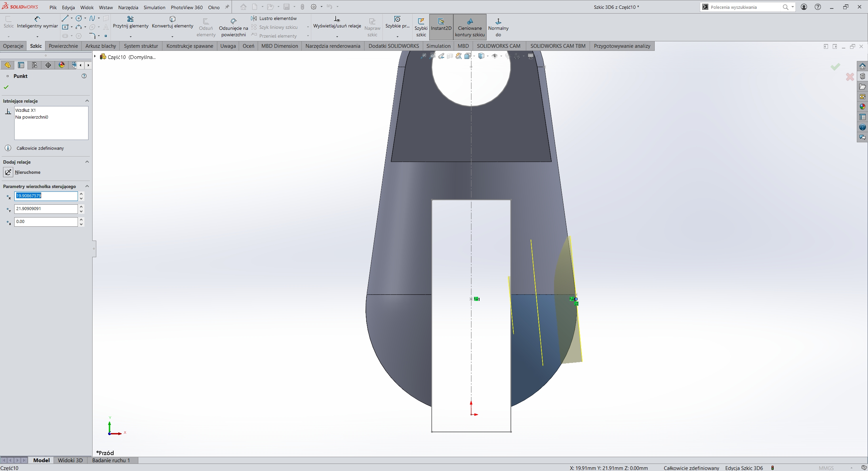
Task: Open the Wstaw menu
Action: click(106, 7)
